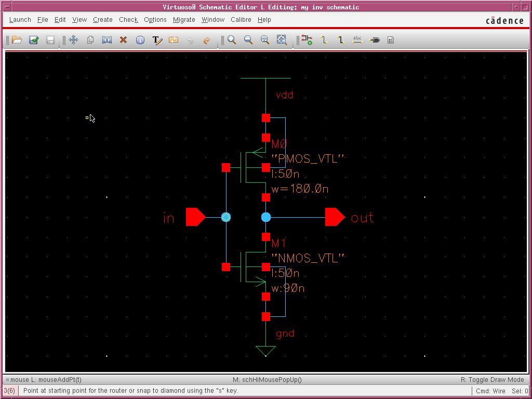Screen dimensions: 532x399
Task: Click the "NMOS_VTL" model label
Action: point(308,258)
